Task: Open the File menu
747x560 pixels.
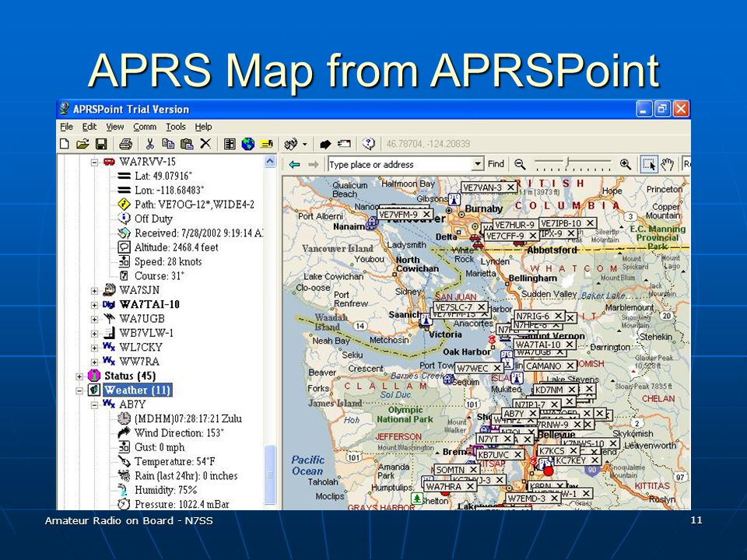Action: [x=66, y=127]
